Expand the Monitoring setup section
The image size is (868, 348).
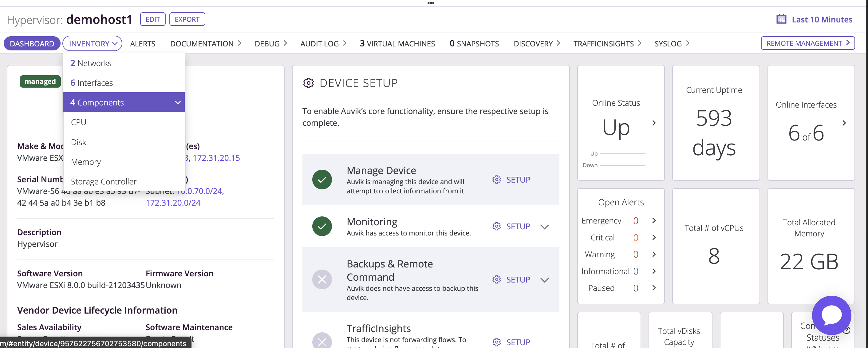point(545,227)
